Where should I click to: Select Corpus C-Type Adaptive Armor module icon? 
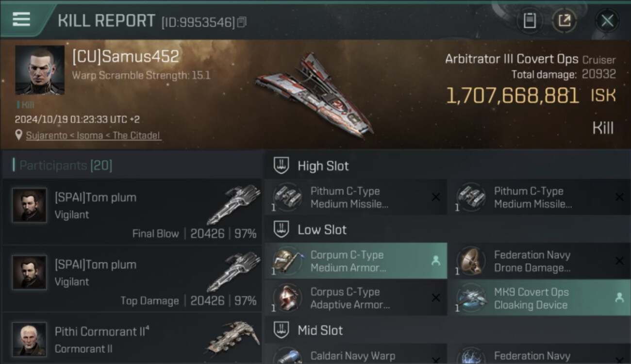click(287, 298)
